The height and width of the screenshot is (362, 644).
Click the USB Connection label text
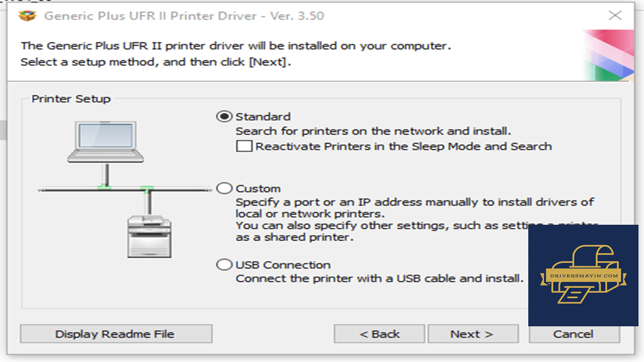283,264
